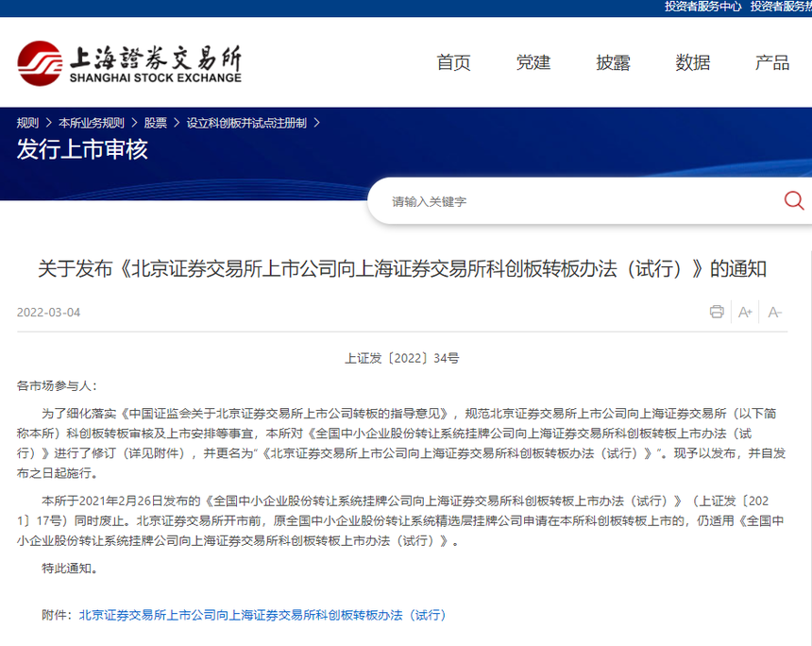This screenshot has height=646, width=812.
Task: Click the document number 上证发〔2022〕34号
Action: (x=402, y=358)
